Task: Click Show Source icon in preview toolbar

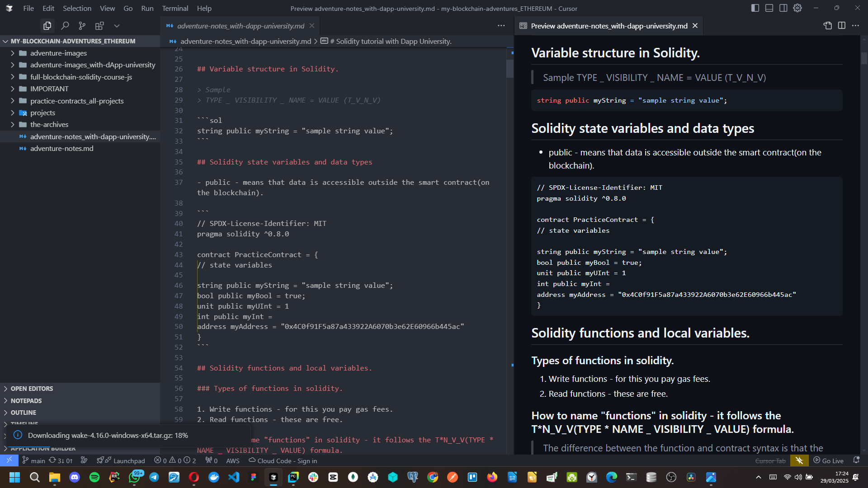Action: pyautogui.click(x=827, y=26)
